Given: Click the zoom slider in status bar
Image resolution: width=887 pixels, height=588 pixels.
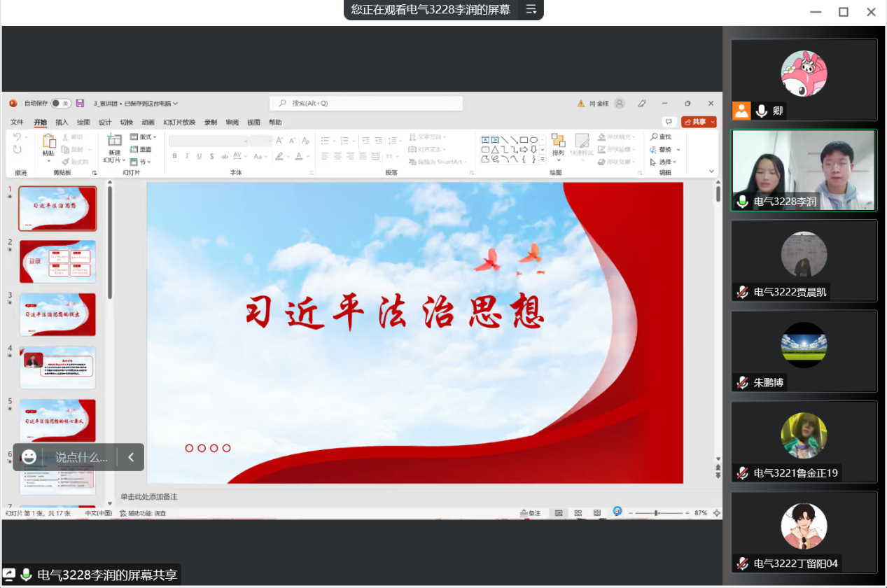Looking at the screenshot, I should [x=656, y=513].
